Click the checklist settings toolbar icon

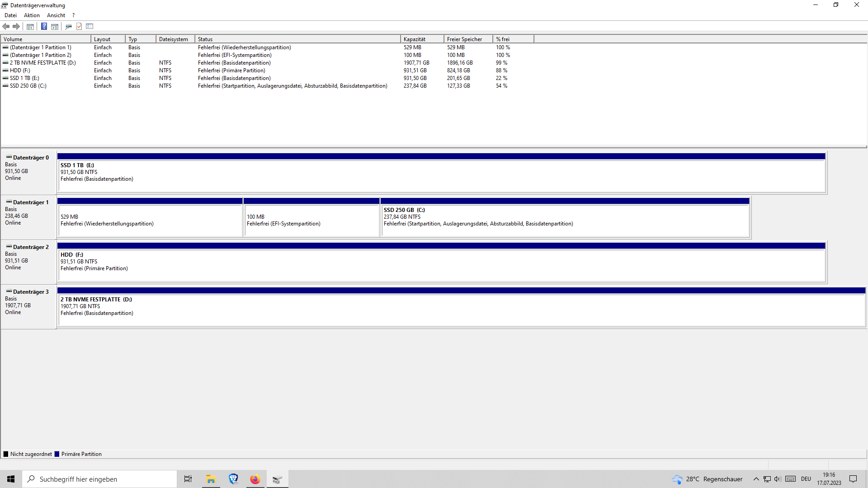pyautogui.click(x=90, y=26)
